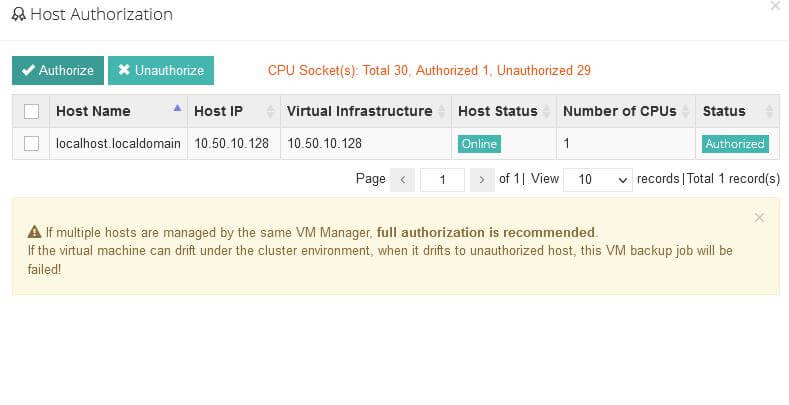The image size is (789, 405).
Task: Click the Host Authorization ribbon icon
Action: [x=19, y=15]
